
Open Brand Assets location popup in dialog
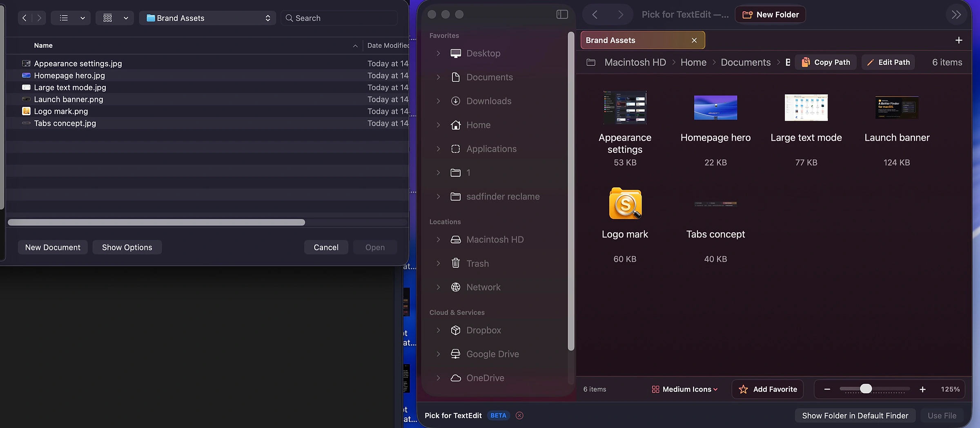click(207, 18)
